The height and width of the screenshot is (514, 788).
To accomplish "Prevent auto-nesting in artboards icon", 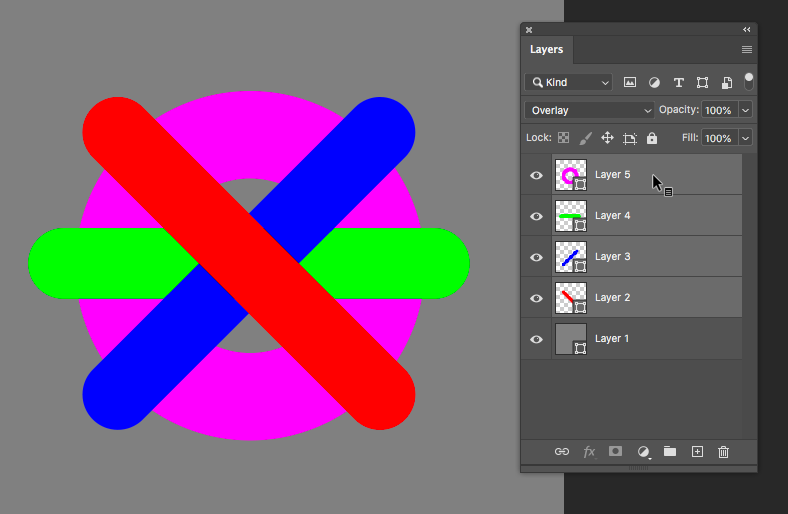I will (x=630, y=138).
